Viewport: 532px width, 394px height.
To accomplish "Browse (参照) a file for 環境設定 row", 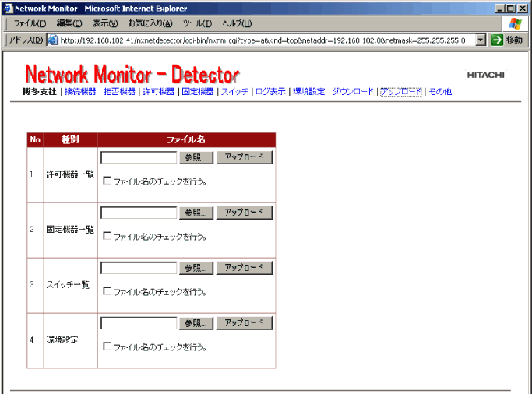I will click(x=196, y=323).
